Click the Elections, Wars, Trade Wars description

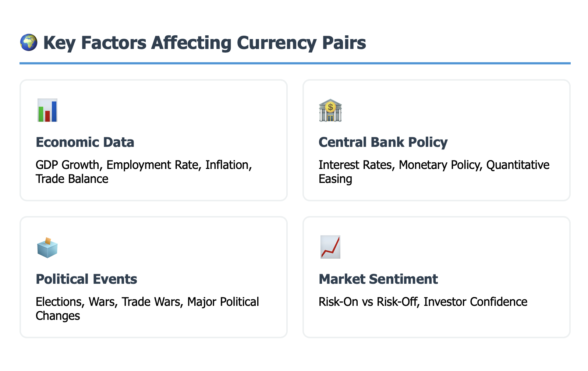pos(147,302)
